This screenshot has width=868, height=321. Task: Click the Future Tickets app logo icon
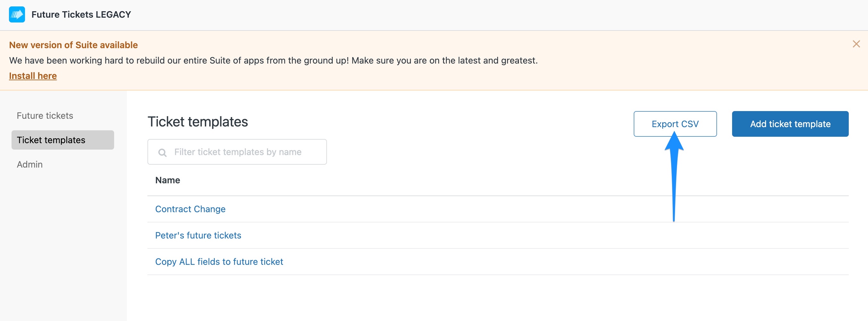tap(17, 14)
